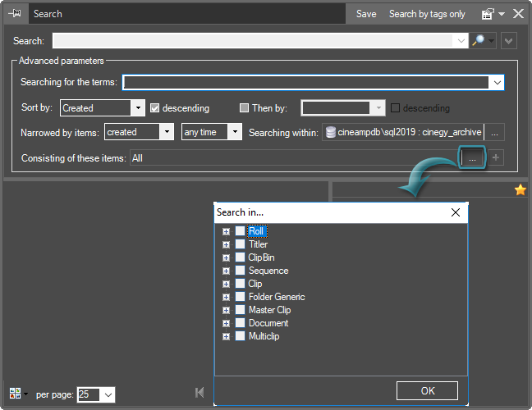The height and width of the screenshot is (410, 532).
Task: Click Save in the Search header
Action: (366, 14)
